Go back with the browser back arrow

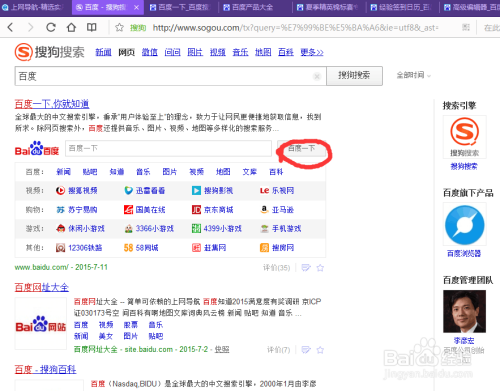click(x=11, y=27)
